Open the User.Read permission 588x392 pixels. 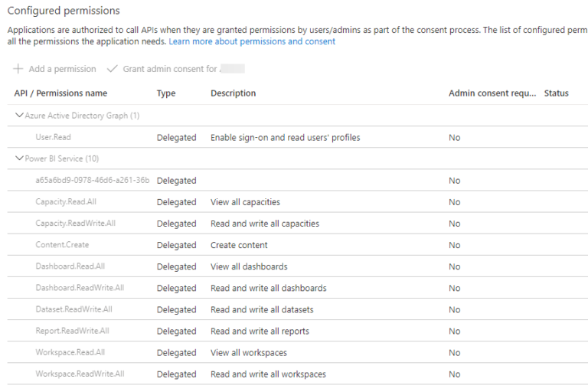click(x=54, y=137)
